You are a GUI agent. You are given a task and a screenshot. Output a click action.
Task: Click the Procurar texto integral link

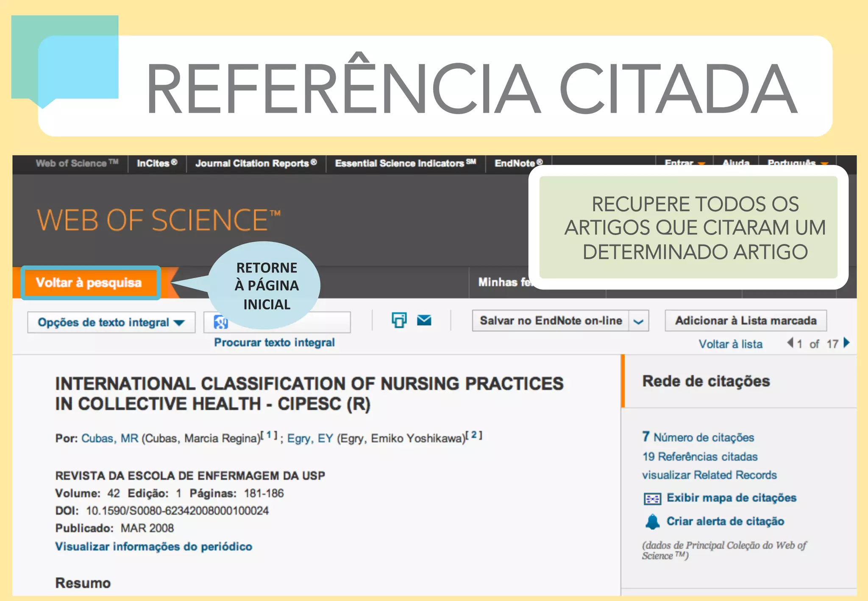tap(274, 342)
